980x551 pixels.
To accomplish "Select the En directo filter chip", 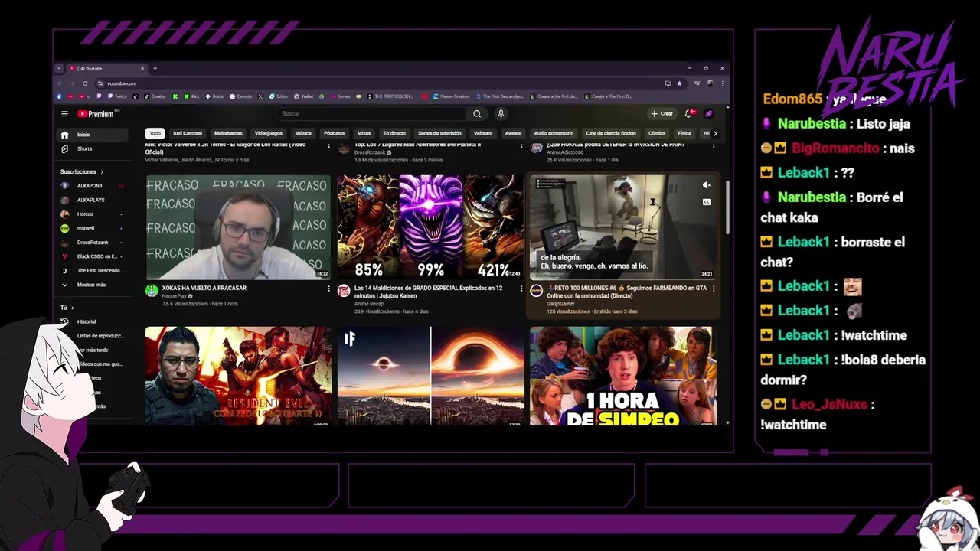I will [394, 133].
